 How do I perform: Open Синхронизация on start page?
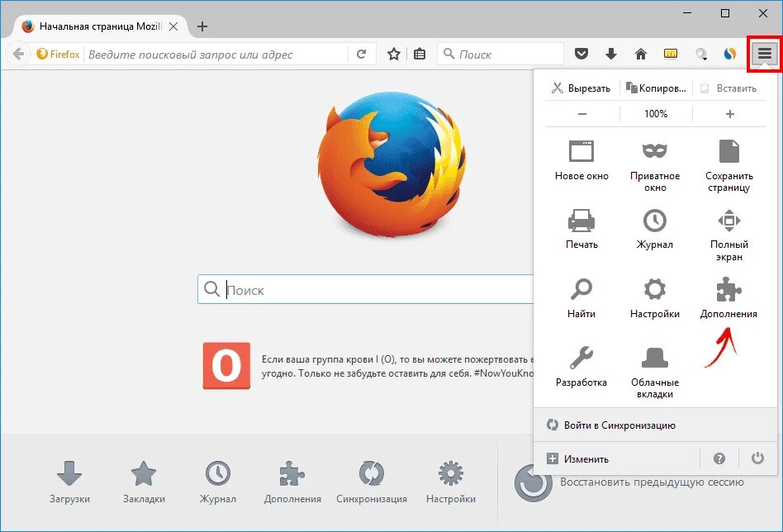[x=372, y=482]
